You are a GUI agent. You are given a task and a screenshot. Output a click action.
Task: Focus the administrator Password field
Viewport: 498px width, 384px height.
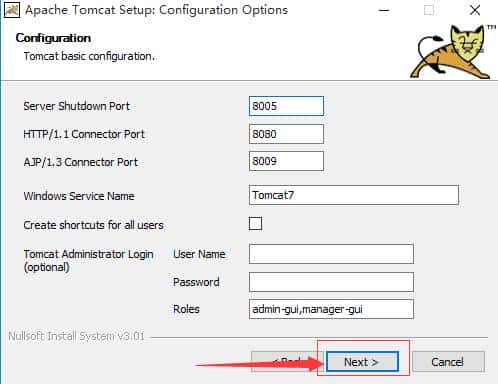pos(331,282)
